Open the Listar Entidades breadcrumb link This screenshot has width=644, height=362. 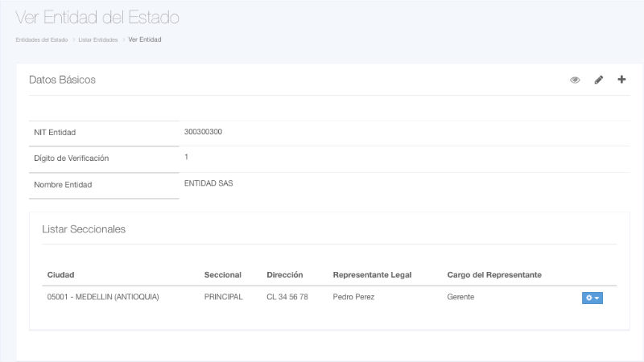click(x=98, y=39)
